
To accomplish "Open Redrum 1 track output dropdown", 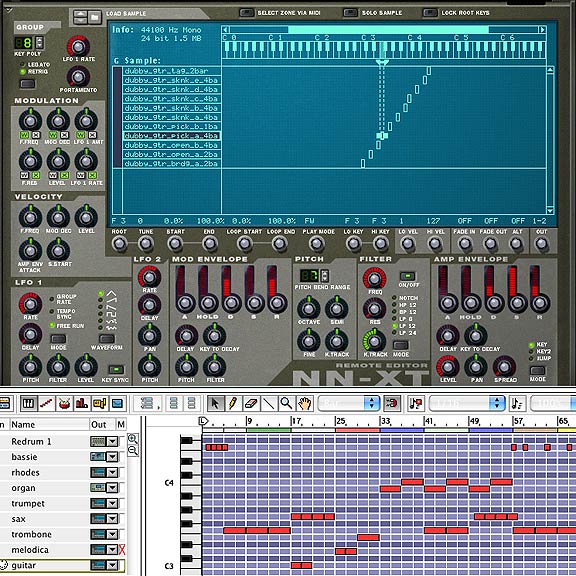I will (112, 441).
